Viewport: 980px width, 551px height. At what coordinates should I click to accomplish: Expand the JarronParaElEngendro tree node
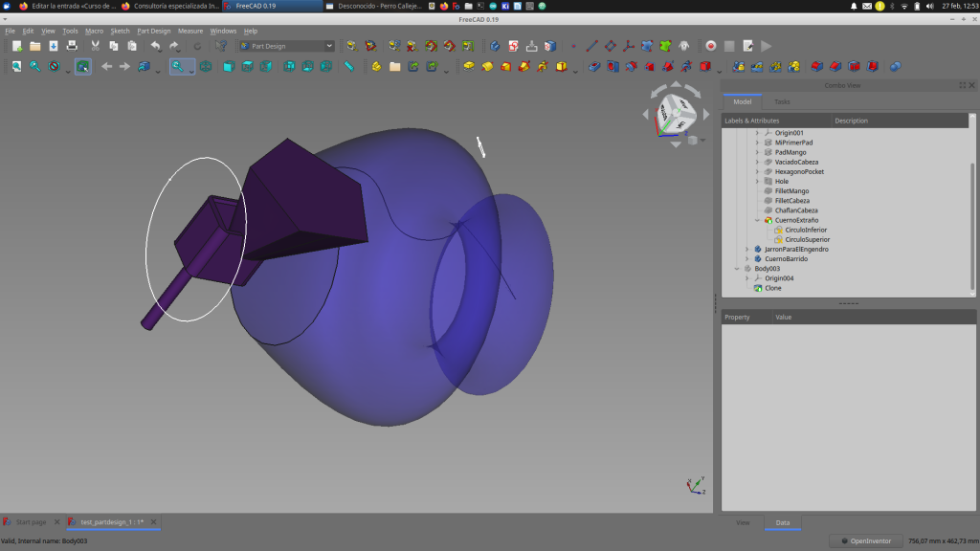(x=746, y=249)
